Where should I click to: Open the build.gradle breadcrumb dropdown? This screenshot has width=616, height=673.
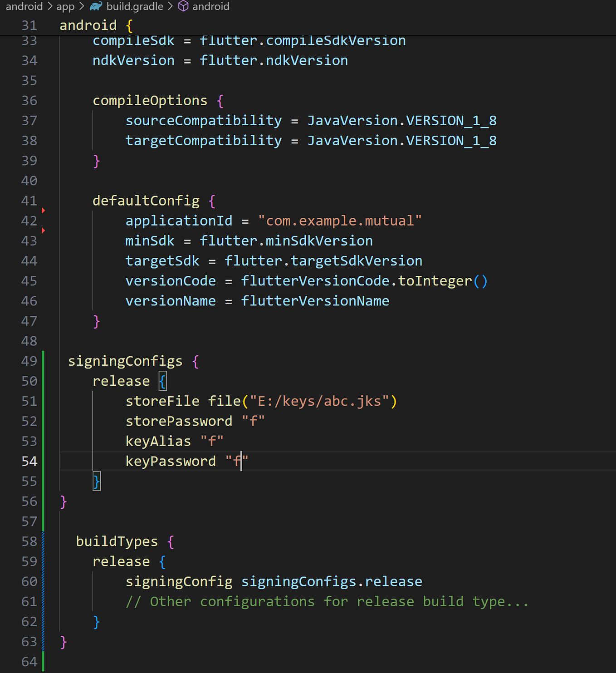click(x=134, y=6)
